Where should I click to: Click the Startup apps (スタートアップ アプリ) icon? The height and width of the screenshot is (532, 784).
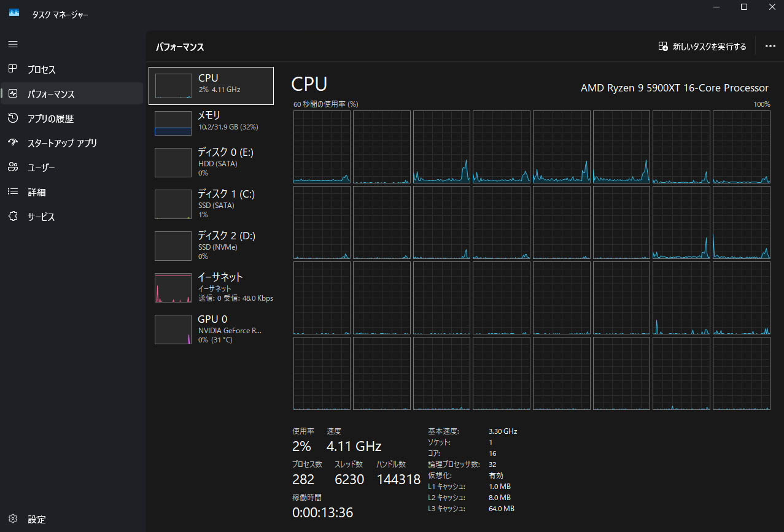click(x=13, y=143)
